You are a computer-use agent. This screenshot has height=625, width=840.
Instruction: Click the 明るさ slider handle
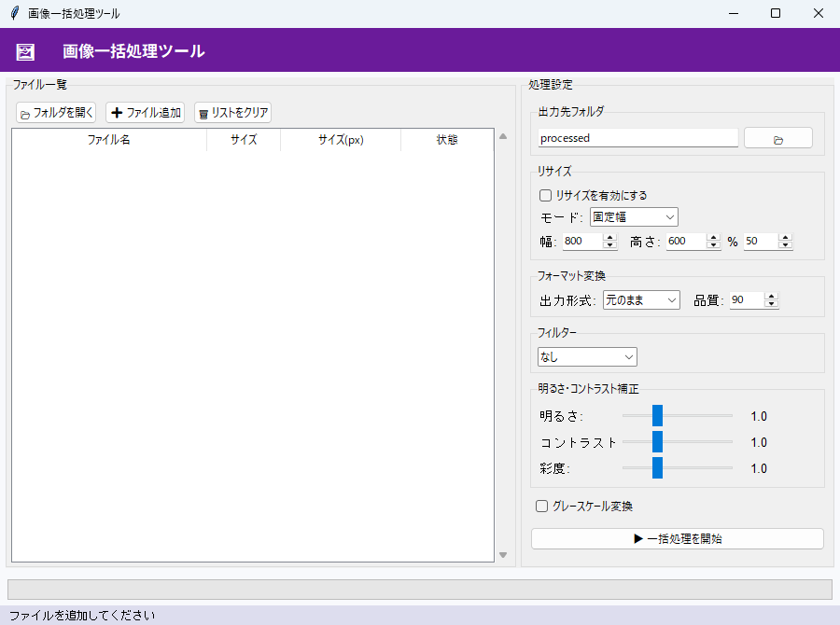pyautogui.click(x=657, y=416)
